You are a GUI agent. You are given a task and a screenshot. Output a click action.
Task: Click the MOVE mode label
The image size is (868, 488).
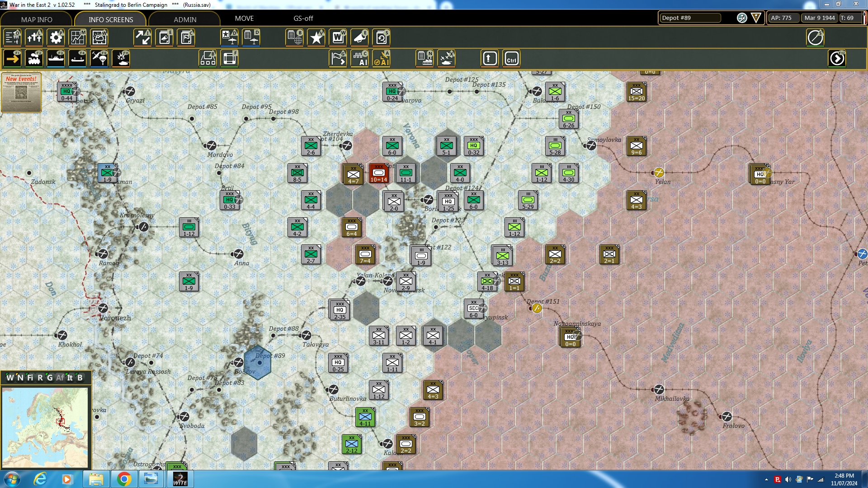244,19
